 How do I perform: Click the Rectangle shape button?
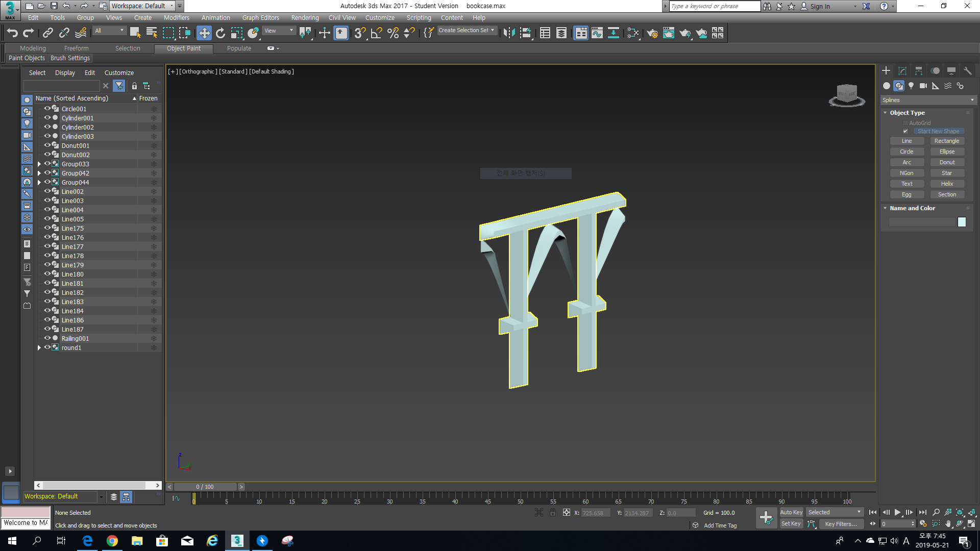click(946, 141)
